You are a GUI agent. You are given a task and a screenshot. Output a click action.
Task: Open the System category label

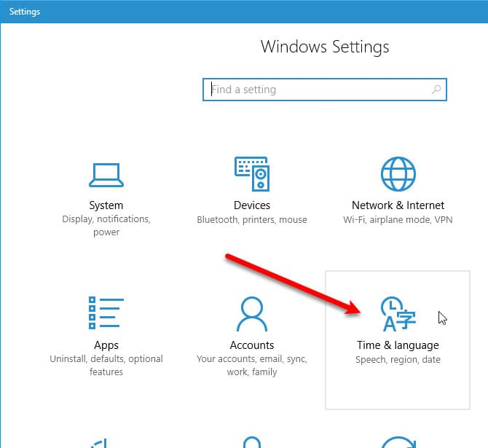[106, 205]
